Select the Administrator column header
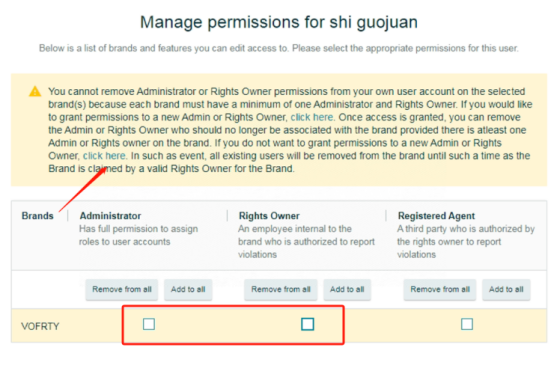 pyautogui.click(x=110, y=216)
